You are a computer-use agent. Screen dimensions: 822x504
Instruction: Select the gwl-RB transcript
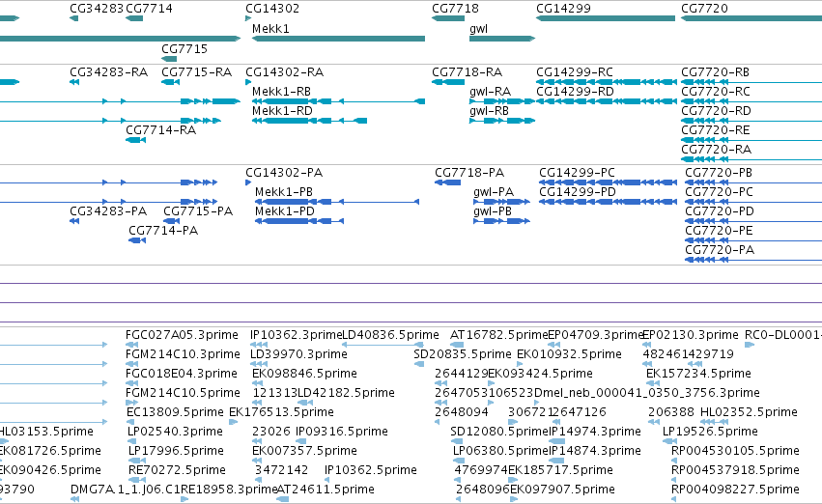click(x=502, y=121)
